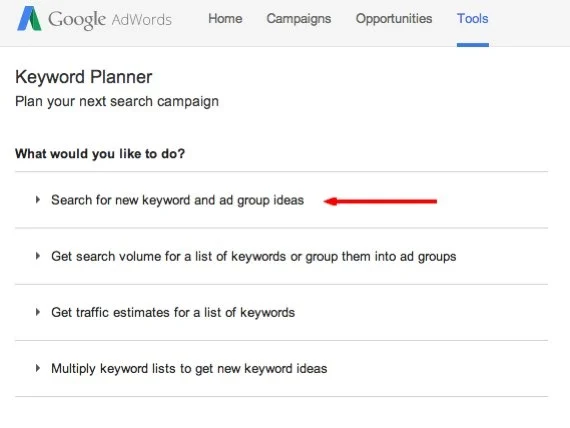
Task: Expand the Get traffic estimates triangle
Action: [38, 312]
